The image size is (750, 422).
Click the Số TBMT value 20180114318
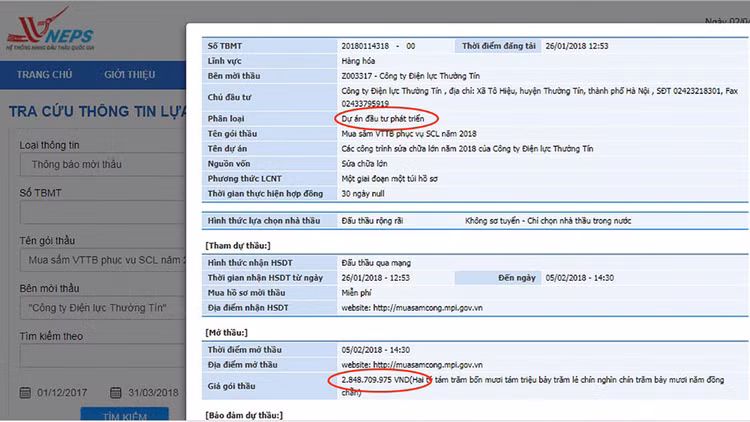365,46
